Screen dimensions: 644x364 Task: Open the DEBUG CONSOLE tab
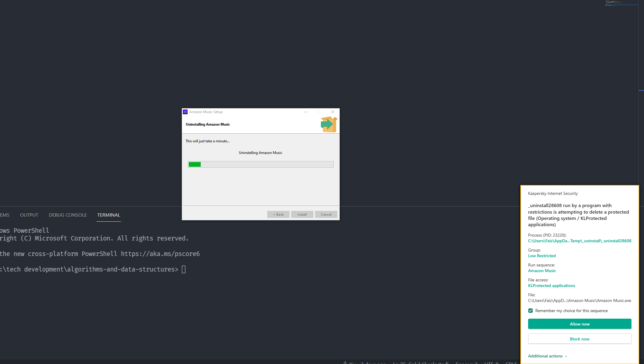pos(68,215)
